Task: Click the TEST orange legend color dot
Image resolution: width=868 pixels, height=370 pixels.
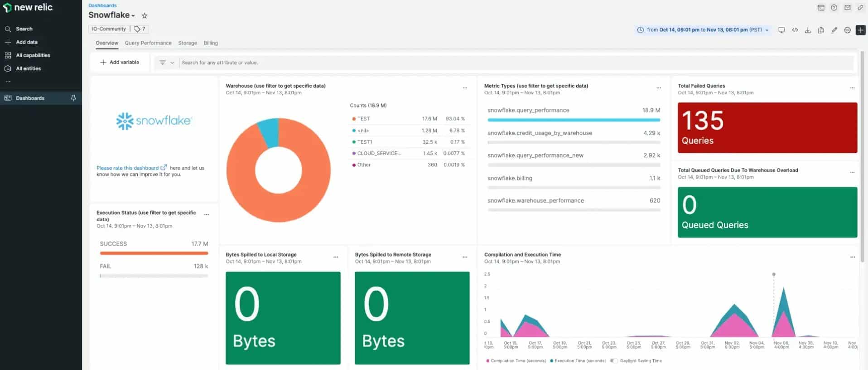Action: (354, 119)
